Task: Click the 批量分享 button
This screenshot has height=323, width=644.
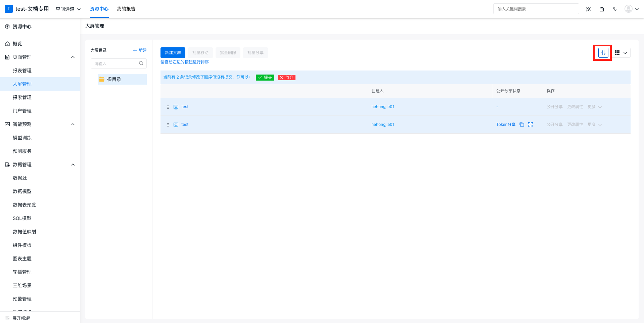Action: pyautogui.click(x=256, y=53)
